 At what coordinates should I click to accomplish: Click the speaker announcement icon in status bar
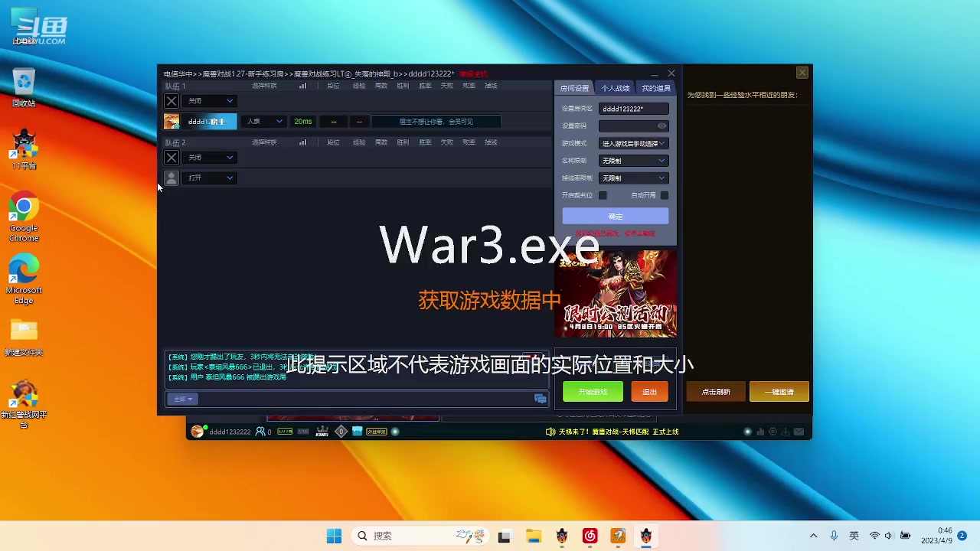550,432
